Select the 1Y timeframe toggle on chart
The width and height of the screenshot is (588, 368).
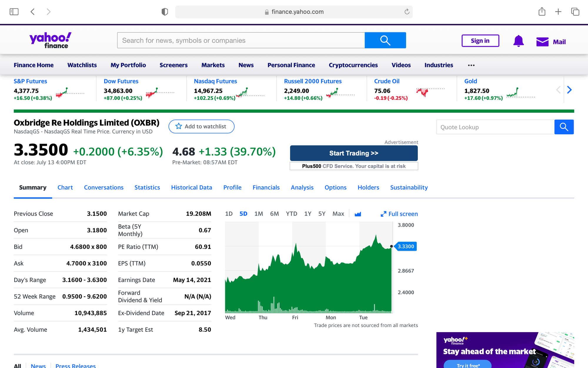[308, 213]
